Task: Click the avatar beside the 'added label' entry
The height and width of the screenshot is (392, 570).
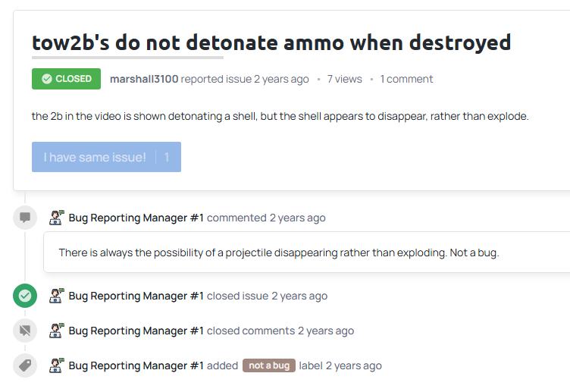Action: (x=56, y=365)
